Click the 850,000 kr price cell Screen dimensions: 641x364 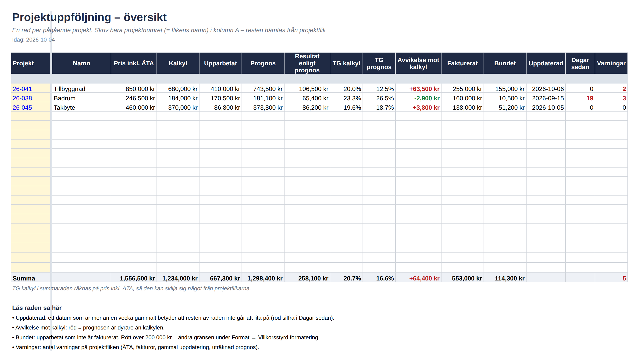[x=134, y=89]
